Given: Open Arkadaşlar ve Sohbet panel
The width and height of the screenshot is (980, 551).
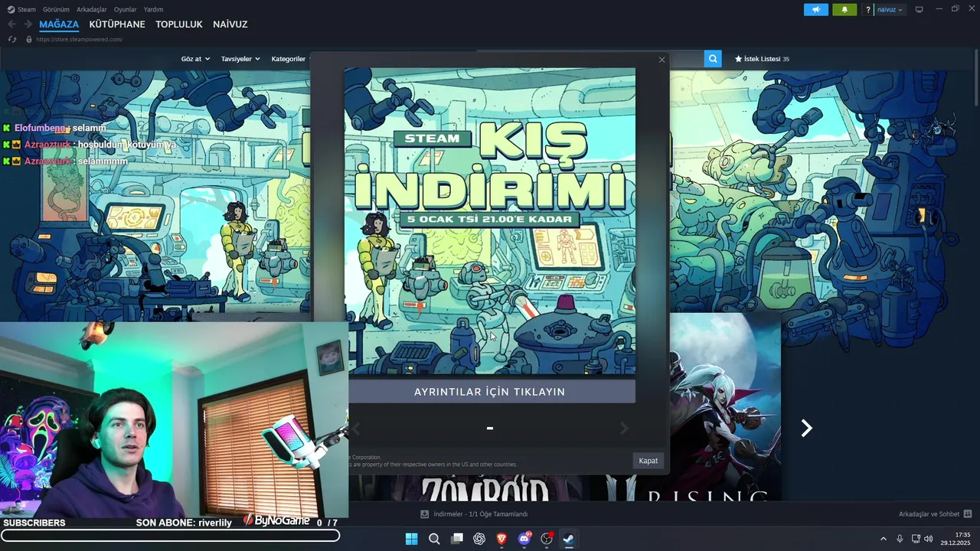Looking at the screenshot, I should tap(929, 514).
